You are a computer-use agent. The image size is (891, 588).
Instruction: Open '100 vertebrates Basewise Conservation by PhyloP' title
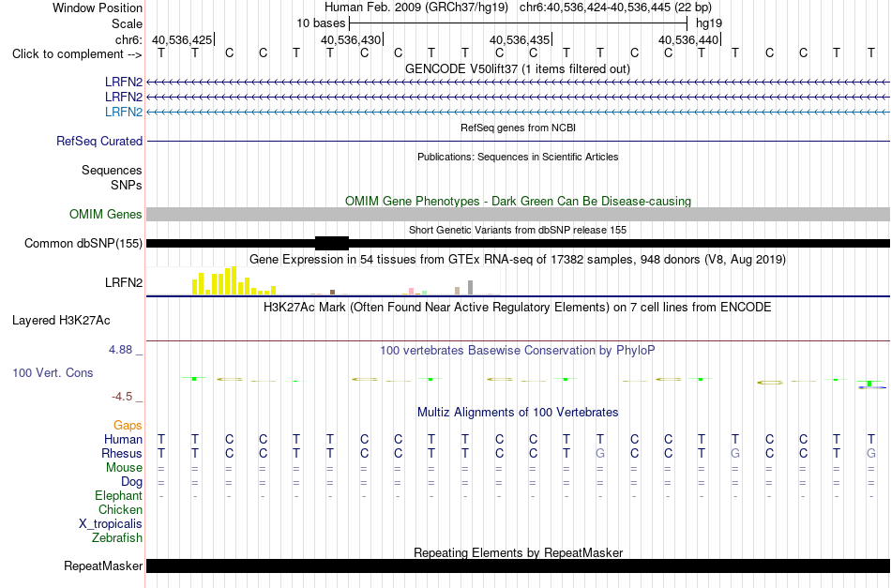pos(518,351)
